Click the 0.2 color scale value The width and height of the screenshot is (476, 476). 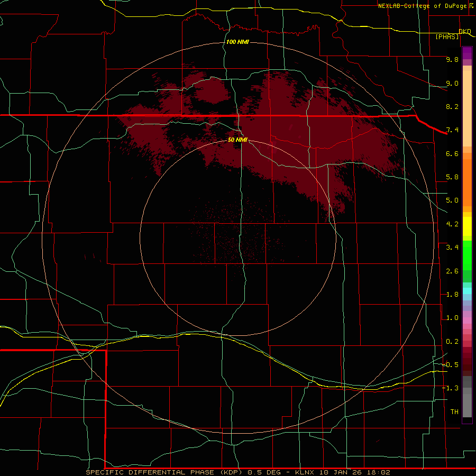[x=452, y=342]
